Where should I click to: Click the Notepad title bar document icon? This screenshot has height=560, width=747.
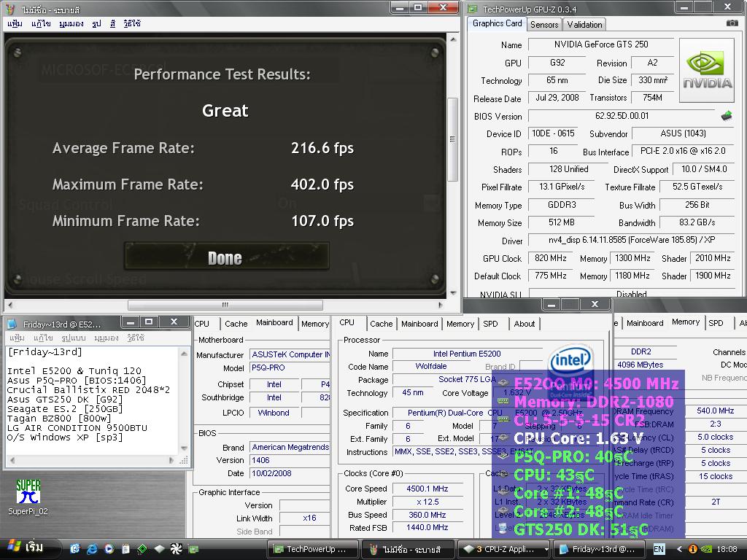coord(13,324)
